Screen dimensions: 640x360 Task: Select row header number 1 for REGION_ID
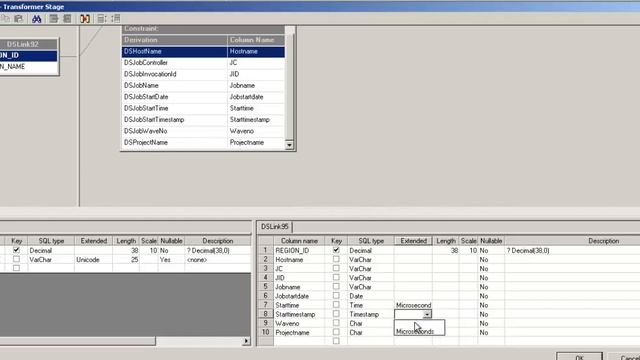point(265,250)
